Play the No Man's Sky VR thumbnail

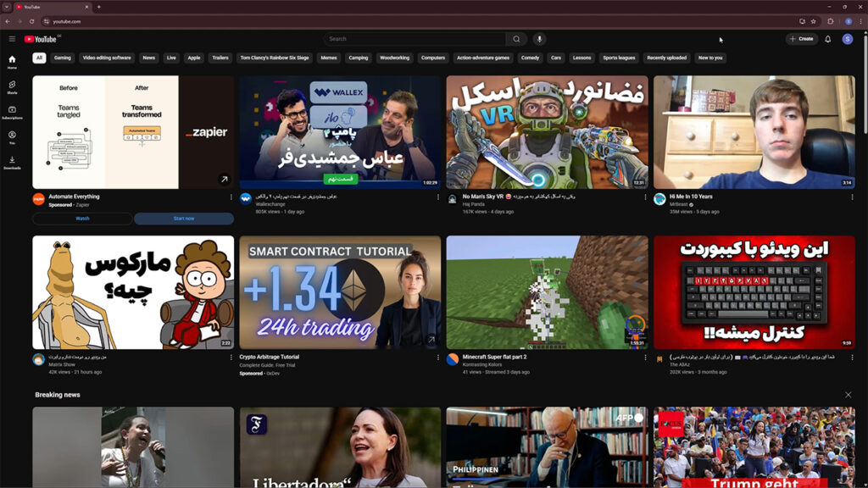click(x=547, y=132)
